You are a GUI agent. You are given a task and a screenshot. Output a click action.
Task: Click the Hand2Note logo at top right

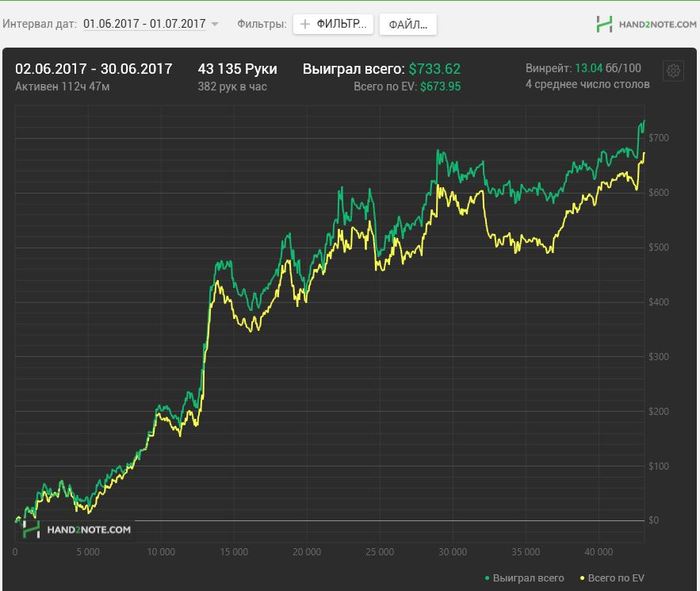tap(646, 24)
